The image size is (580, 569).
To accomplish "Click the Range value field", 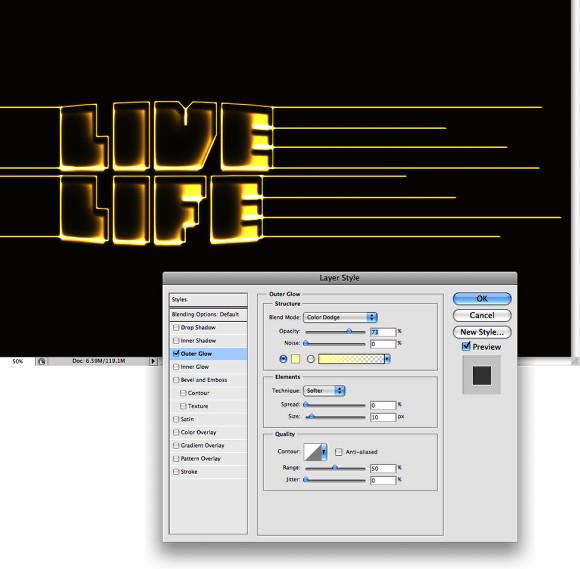I will [x=383, y=469].
